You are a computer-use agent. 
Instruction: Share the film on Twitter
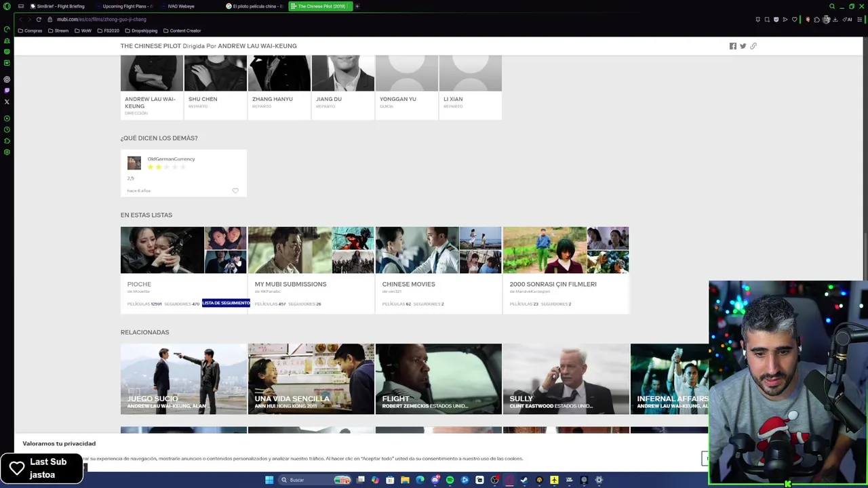[x=743, y=46]
